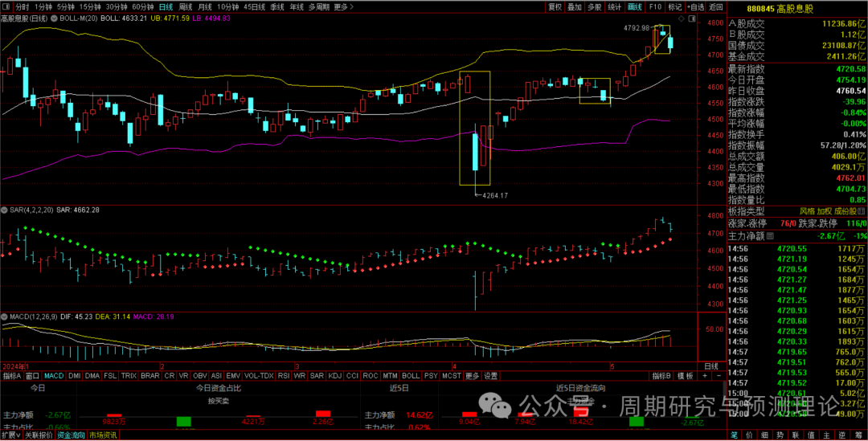
Task: Click the 标记 mark tool
Action: click(675, 6)
